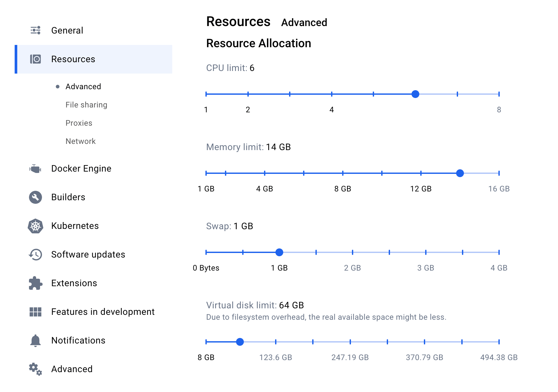The width and height of the screenshot is (558, 392).
Task: Select the Extensions puzzle piece icon
Action: point(35,283)
